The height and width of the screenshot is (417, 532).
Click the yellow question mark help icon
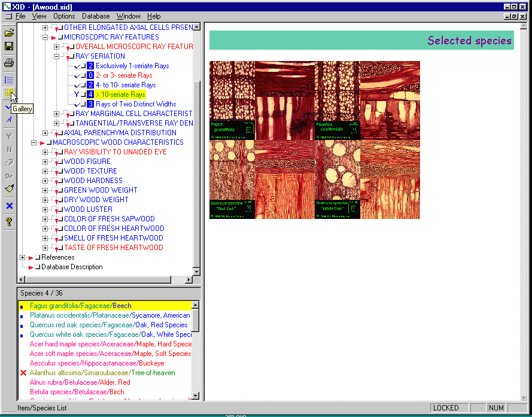pos(9,222)
